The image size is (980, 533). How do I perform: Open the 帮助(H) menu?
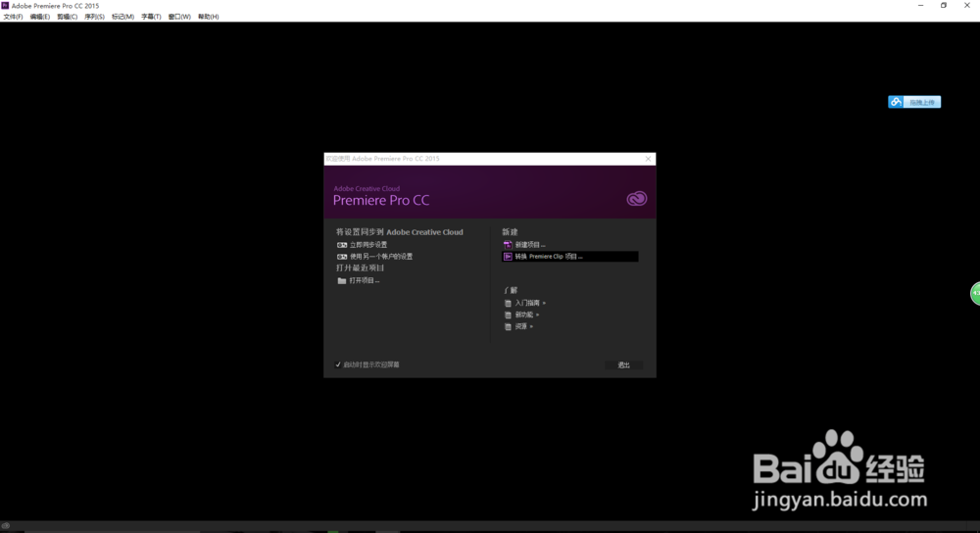(x=209, y=17)
